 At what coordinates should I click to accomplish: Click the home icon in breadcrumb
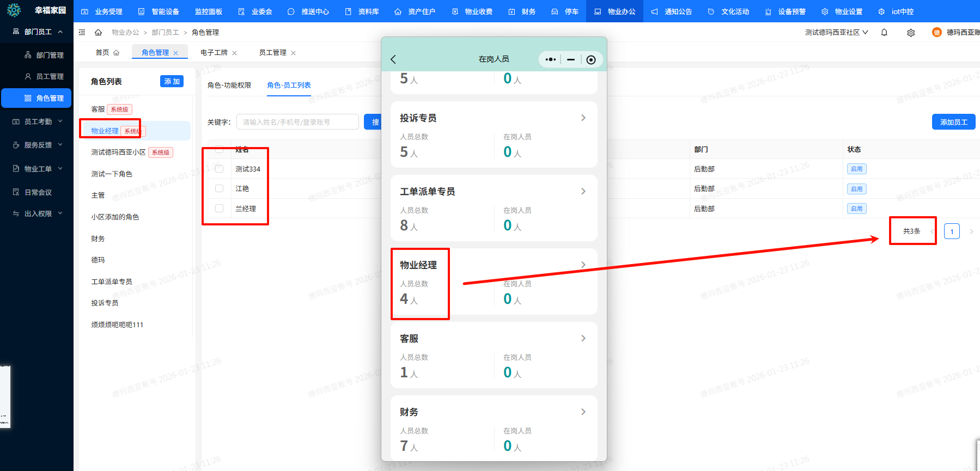tap(98, 33)
